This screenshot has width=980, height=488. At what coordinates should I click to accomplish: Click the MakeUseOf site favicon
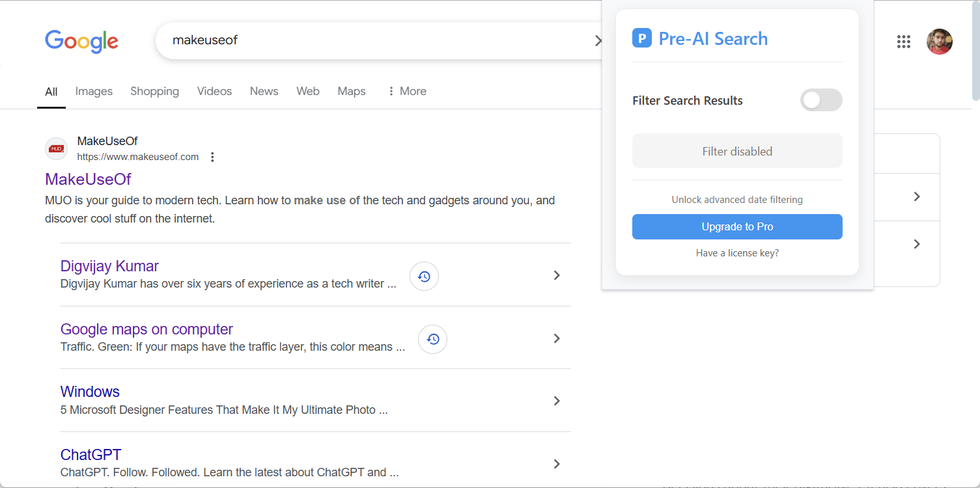pyautogui.click(x=57, y=148)
